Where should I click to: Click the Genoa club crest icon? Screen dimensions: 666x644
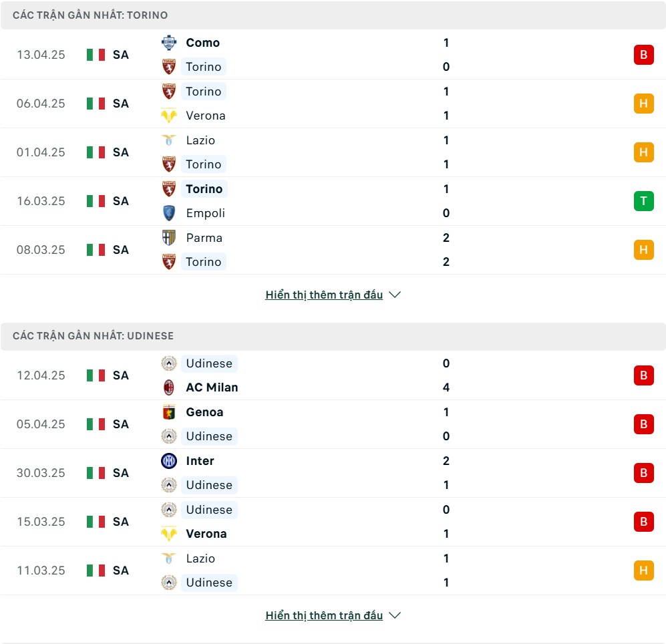click(168, 412)
